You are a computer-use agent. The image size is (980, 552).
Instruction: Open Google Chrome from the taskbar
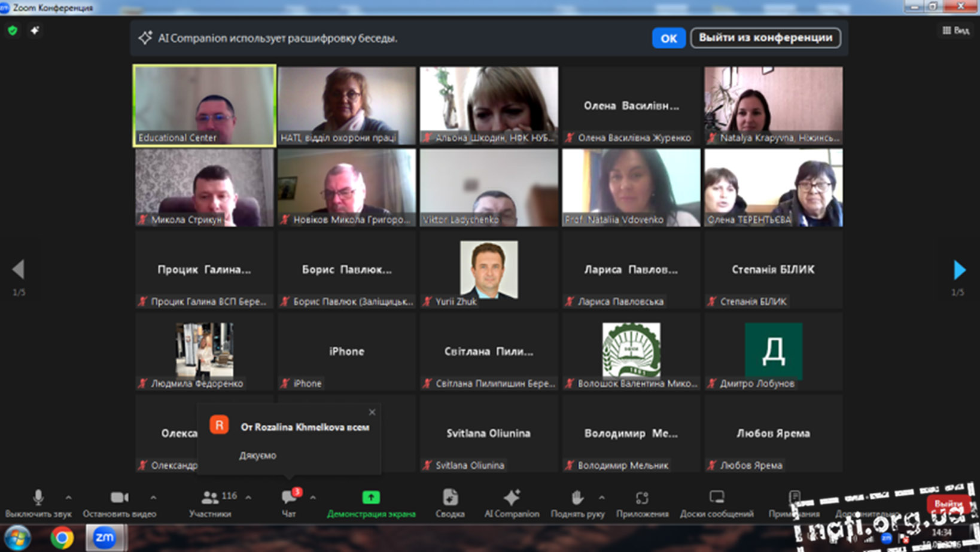(x=62, y=538)
